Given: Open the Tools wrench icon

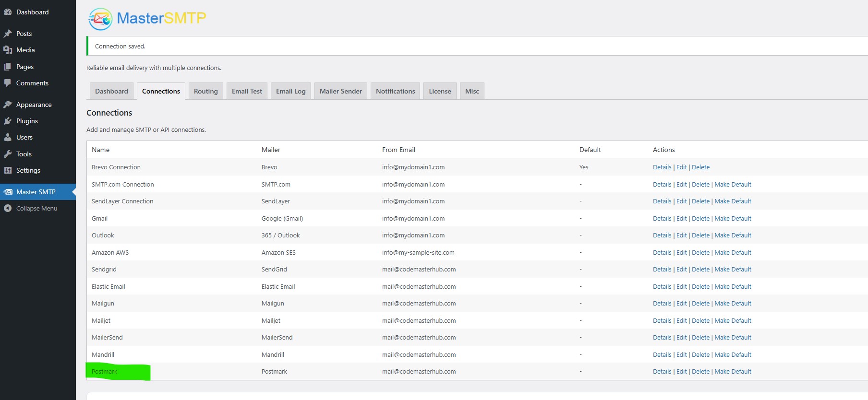Looking at the screenshot, I should tap(8, 154).
